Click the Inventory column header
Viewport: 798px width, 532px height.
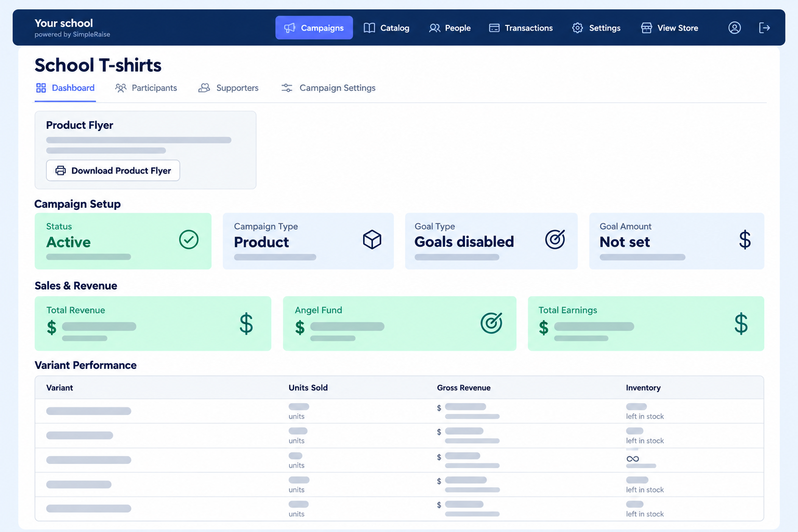tap(643, 388)
